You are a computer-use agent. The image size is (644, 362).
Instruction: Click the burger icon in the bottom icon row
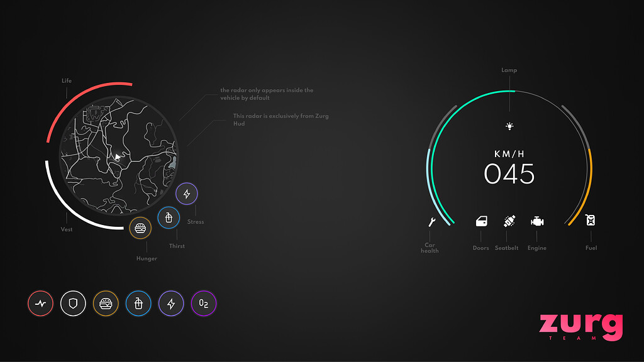pos(106,303)
